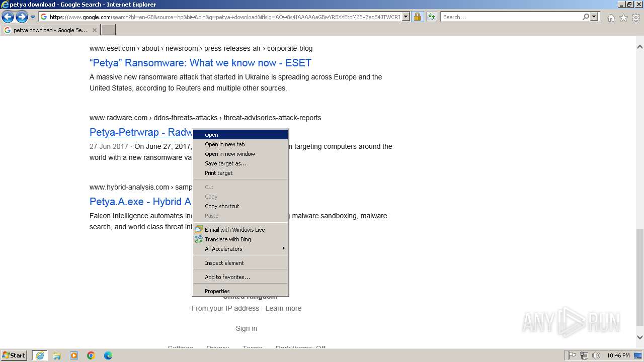Screen dimensions: 644x362
Task: Click the browser Forward arrow button
Action: coord(21,17)
